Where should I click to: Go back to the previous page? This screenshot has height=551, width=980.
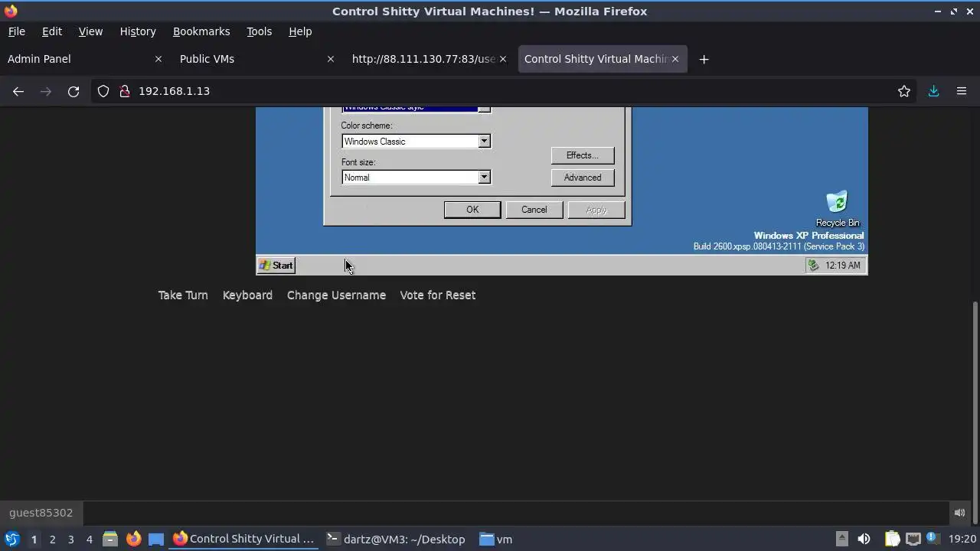(x=18, y=91)
